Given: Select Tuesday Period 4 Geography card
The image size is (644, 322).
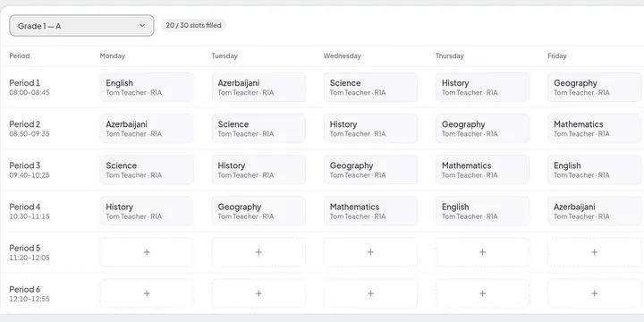Looking at the screenshot, I should click(x=258, y=211).
